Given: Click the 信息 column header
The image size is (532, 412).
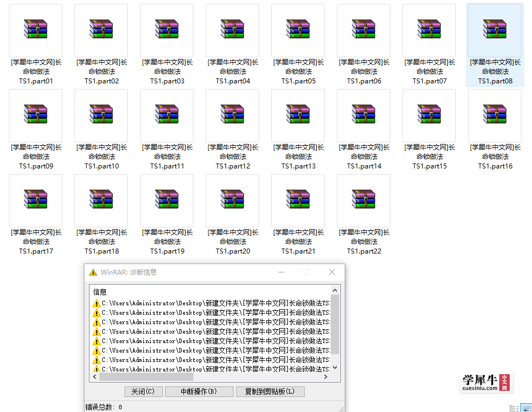Looking at the screenshot, I should [x=100, y=292].
